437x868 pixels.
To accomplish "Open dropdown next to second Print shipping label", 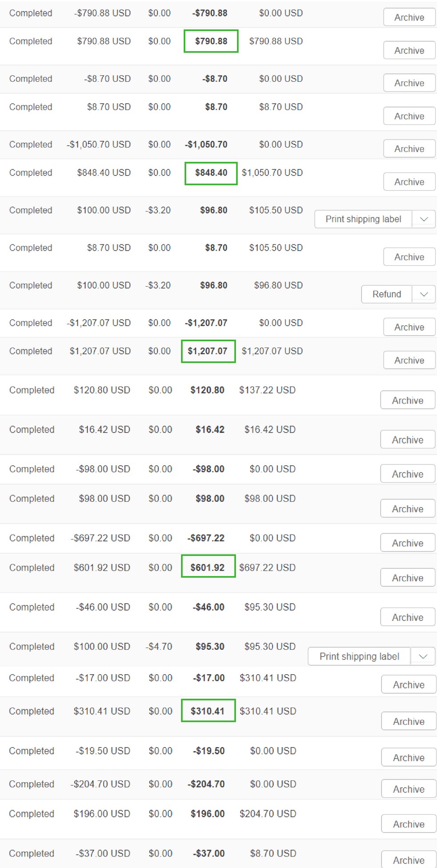I will tap(423, 656).
